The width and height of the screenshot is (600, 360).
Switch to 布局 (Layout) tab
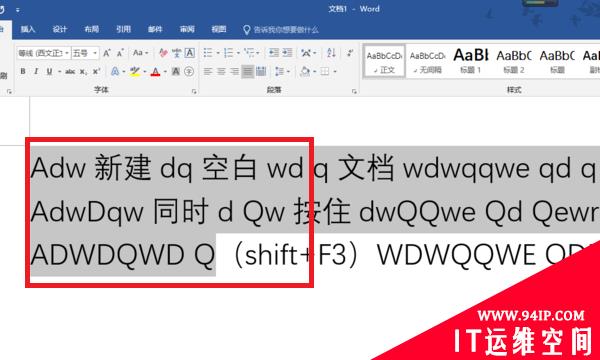pos(91,29)
